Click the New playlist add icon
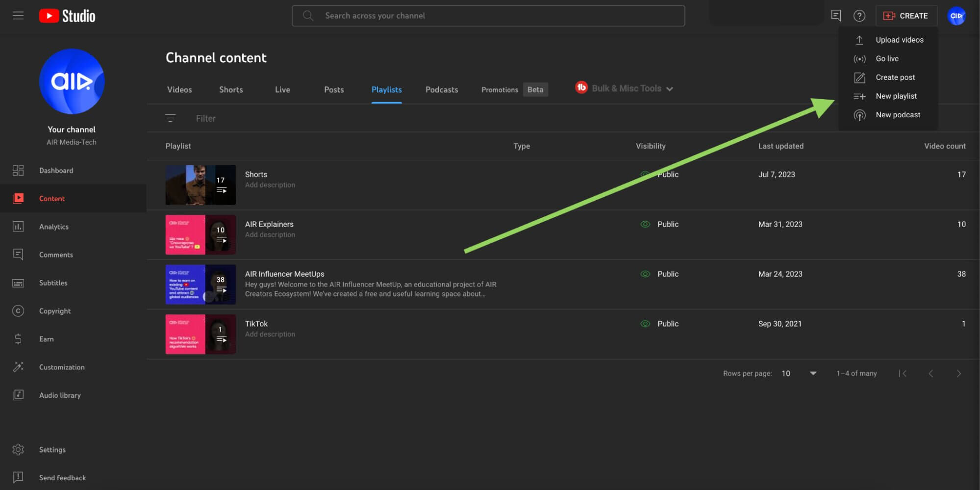The height and width of the screenshot is (490, 980). click(859, 96)
